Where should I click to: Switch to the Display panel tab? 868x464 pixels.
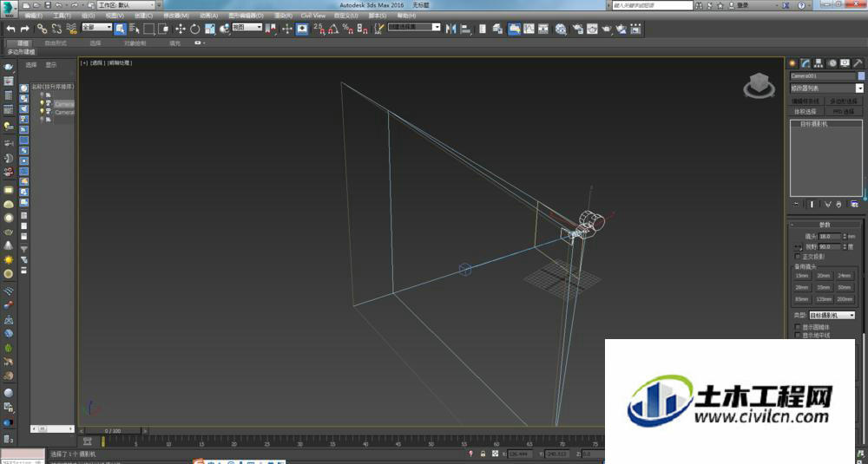click(845, 63)
